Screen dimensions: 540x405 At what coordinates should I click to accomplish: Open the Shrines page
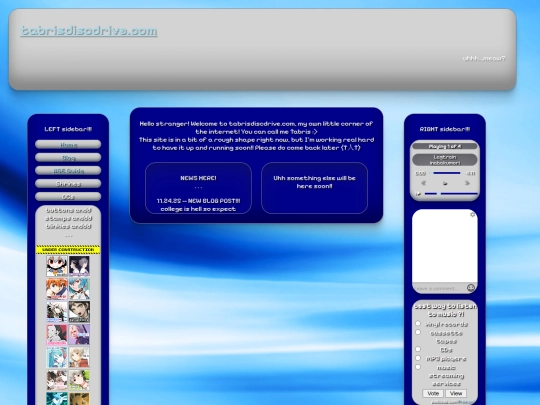click(68, 184)
